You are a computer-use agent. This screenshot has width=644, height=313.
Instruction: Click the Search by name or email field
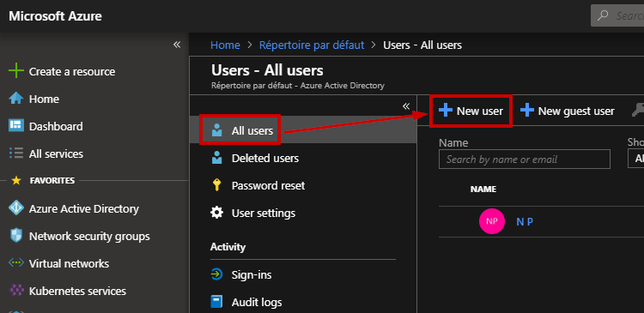(525, 159)
